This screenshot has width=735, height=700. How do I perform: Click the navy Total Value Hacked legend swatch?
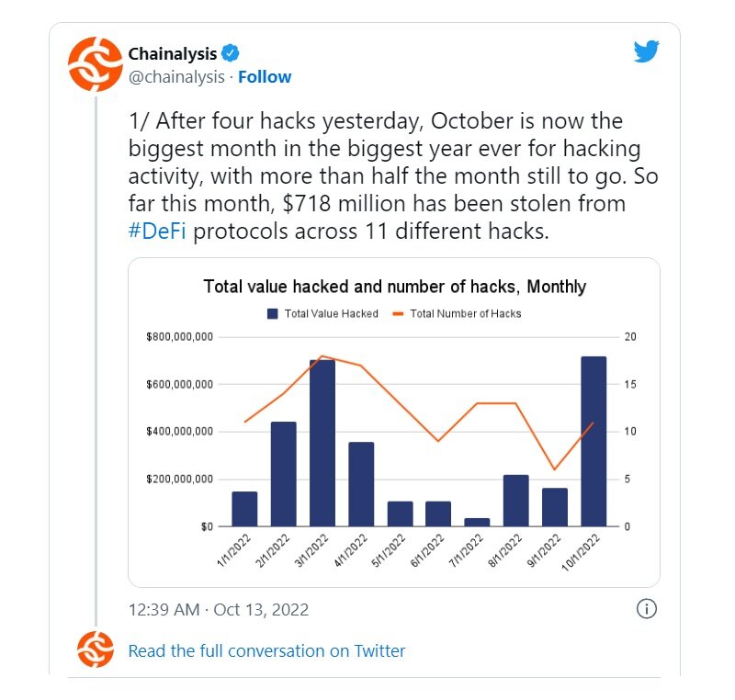(x=272, y=314)
